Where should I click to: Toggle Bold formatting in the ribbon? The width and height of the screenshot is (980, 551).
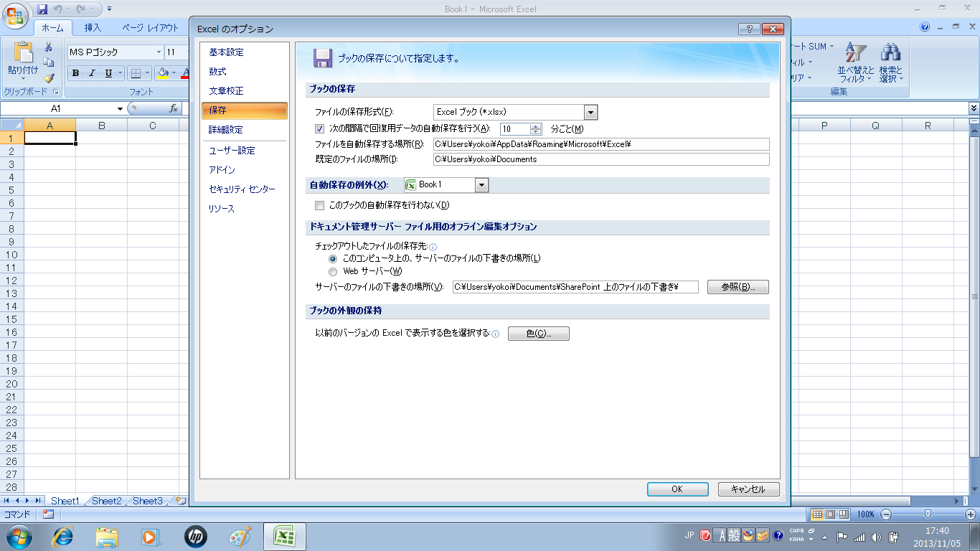(x=75, y=73)
